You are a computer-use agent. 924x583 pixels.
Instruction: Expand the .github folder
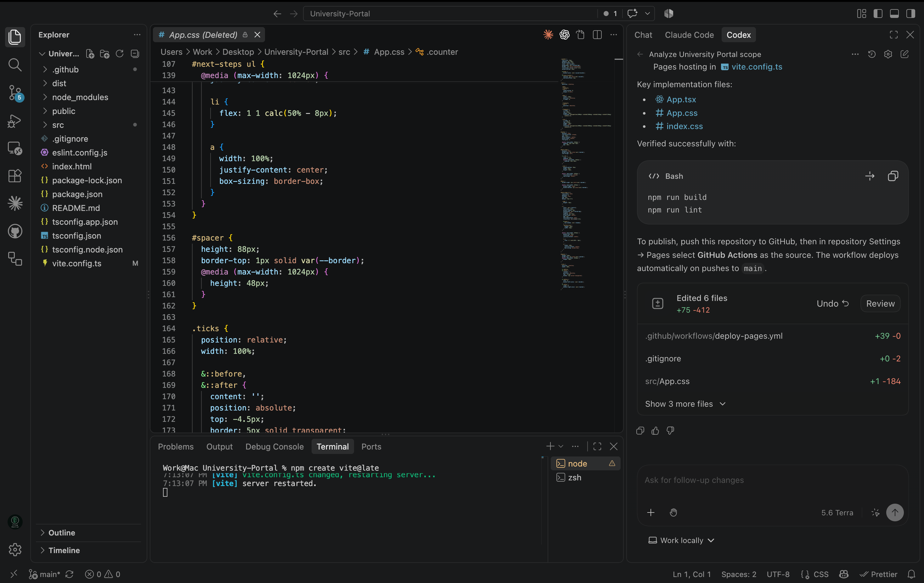89,70
